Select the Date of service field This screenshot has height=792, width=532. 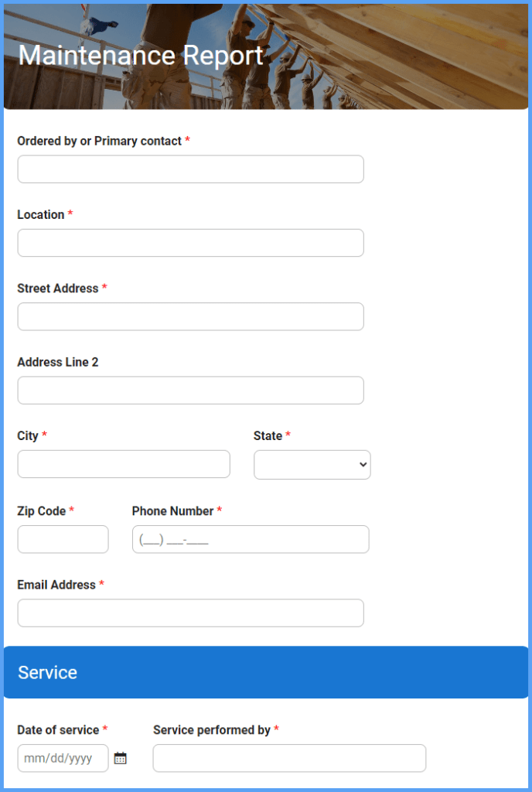pyautogui.click(x=58, y=758)
